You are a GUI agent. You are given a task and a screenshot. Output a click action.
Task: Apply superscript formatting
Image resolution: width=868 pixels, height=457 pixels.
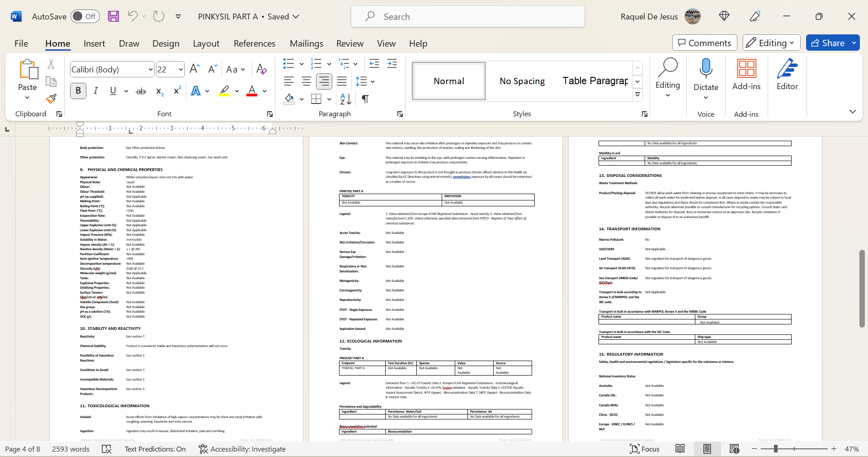coord(177,91)
